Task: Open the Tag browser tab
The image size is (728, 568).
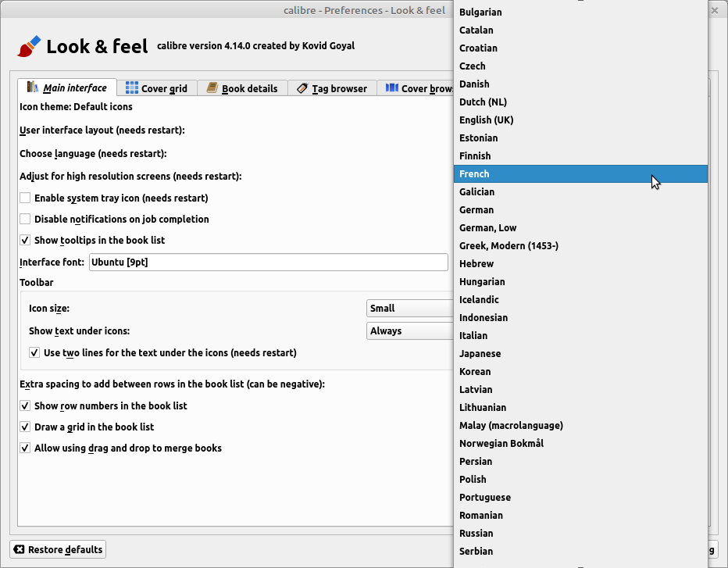Action: tap(333, 88)
